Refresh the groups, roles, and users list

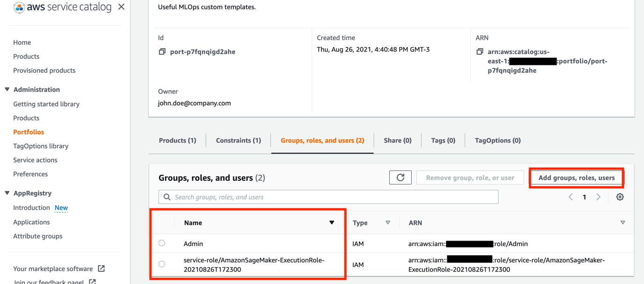pos(400,177)
